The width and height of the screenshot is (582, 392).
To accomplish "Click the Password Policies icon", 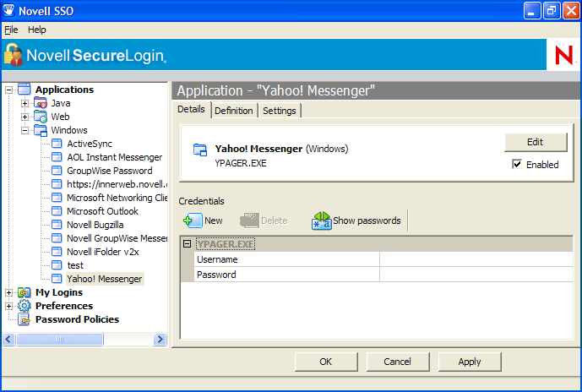I will tap(24, 319).
